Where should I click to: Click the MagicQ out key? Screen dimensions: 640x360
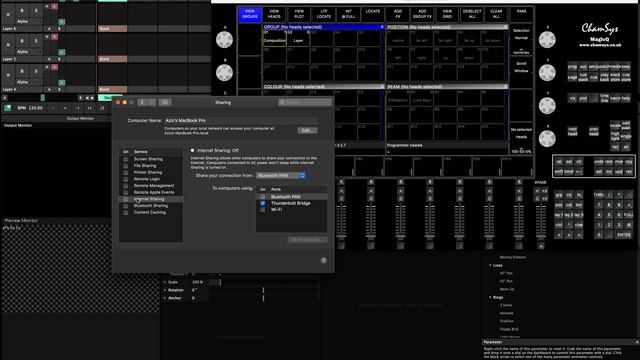tap(583, 67)
